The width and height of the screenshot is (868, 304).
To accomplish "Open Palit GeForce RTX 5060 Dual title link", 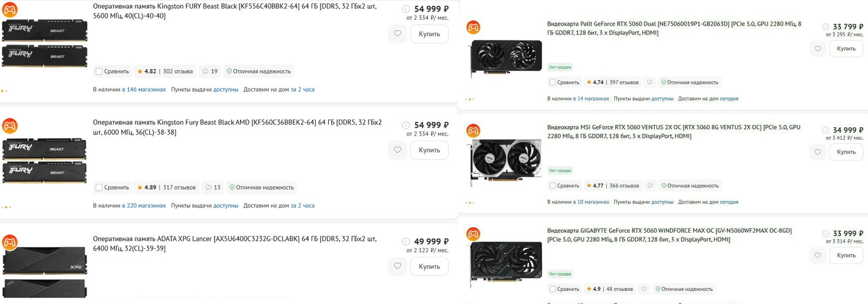I will click(x=674, y=28).
